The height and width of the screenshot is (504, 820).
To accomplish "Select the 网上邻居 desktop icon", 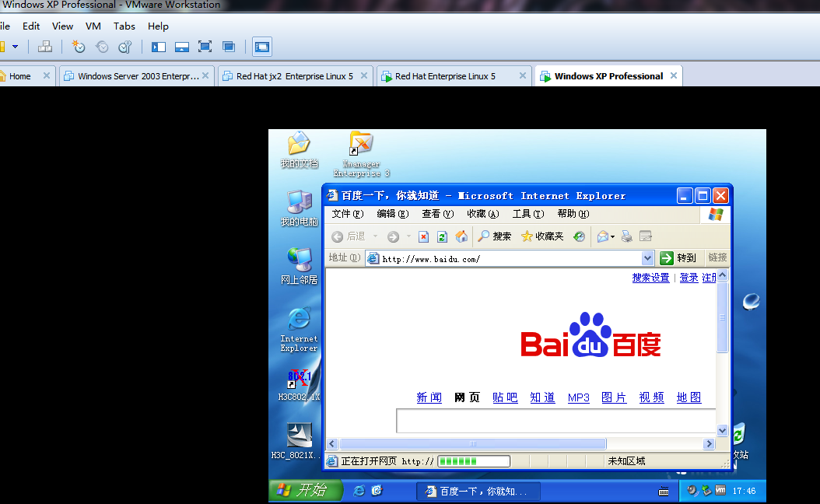I will click(x=299, y=266).
